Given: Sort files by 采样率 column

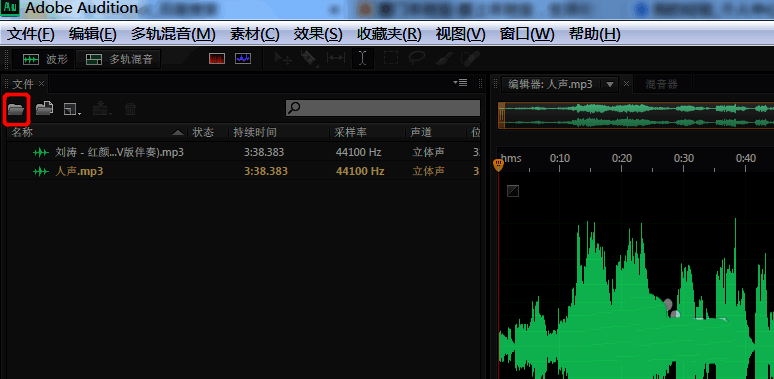Looking at the screenshot, I should pos(350,132).
